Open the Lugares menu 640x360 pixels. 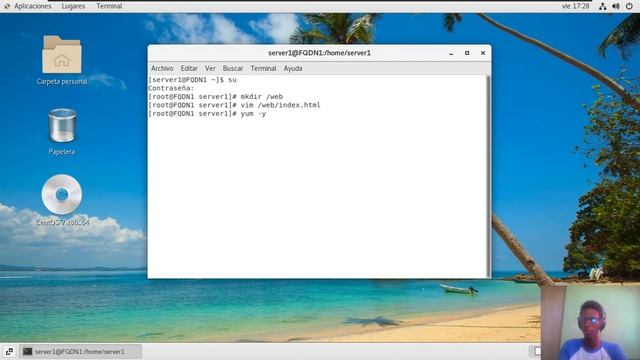point(73,6)
